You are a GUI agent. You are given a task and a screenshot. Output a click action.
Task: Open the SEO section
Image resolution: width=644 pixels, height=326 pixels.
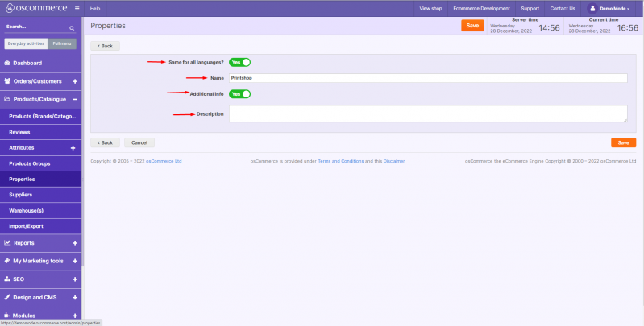coord(19,279)
